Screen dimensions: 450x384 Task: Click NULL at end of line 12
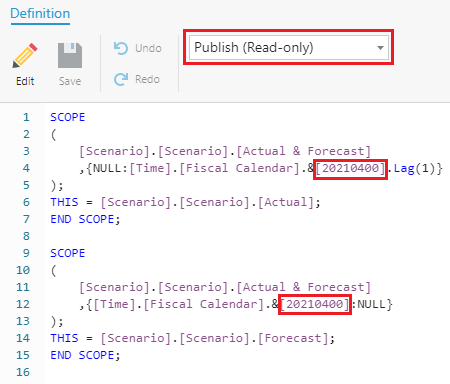[371, 304]
